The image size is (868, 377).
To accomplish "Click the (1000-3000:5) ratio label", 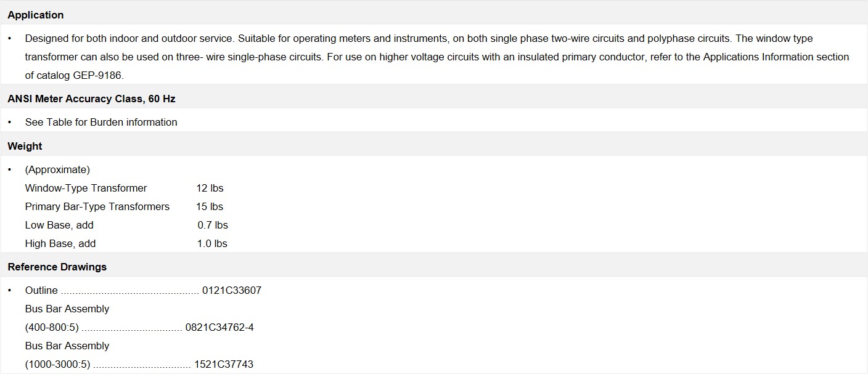I will (57, 364).
